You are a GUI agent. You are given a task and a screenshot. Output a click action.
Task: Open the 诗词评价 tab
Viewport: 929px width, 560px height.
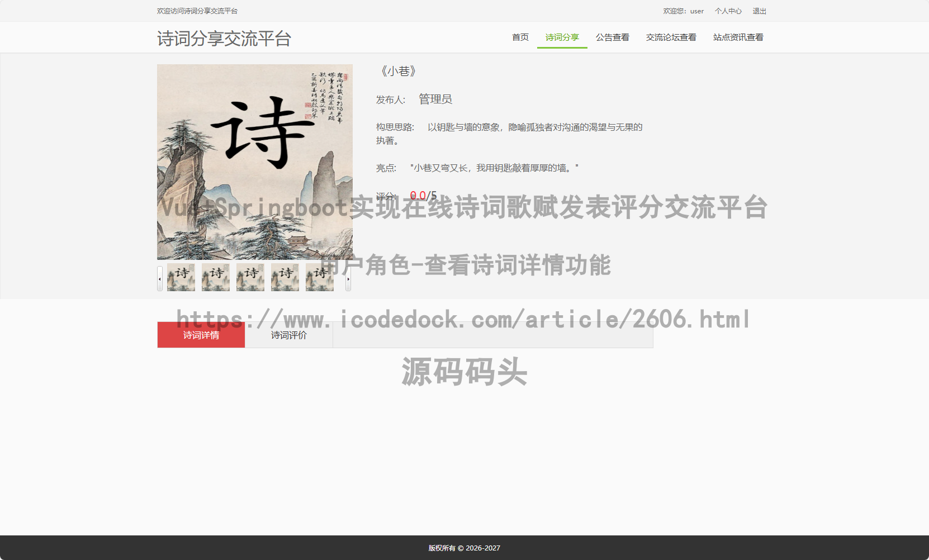[x=288, y=335]
